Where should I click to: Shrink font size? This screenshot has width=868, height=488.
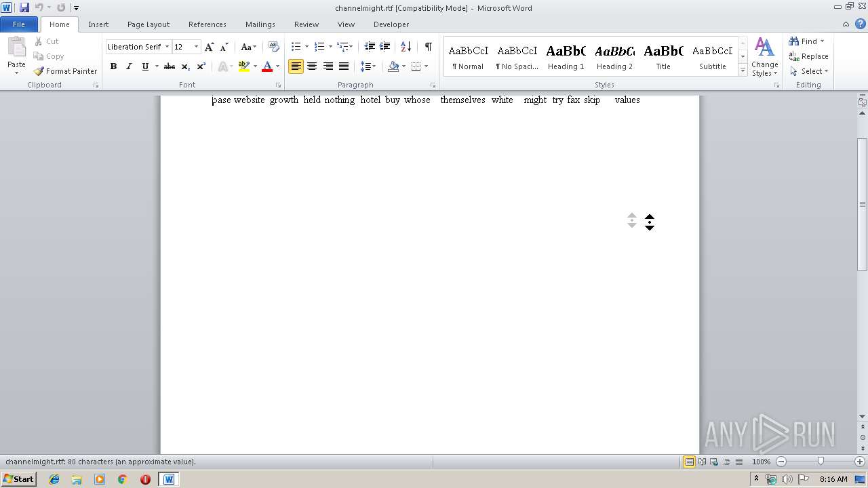(224, 47)
